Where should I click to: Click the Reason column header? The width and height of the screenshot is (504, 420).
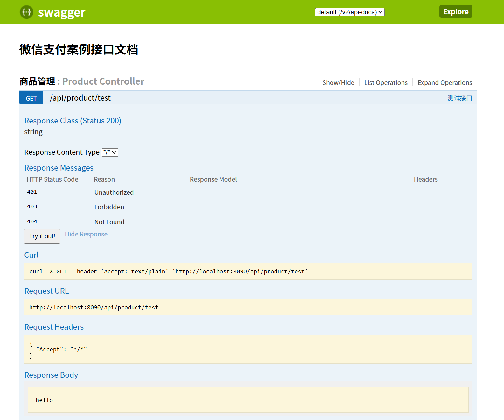(x=104, y=179)
